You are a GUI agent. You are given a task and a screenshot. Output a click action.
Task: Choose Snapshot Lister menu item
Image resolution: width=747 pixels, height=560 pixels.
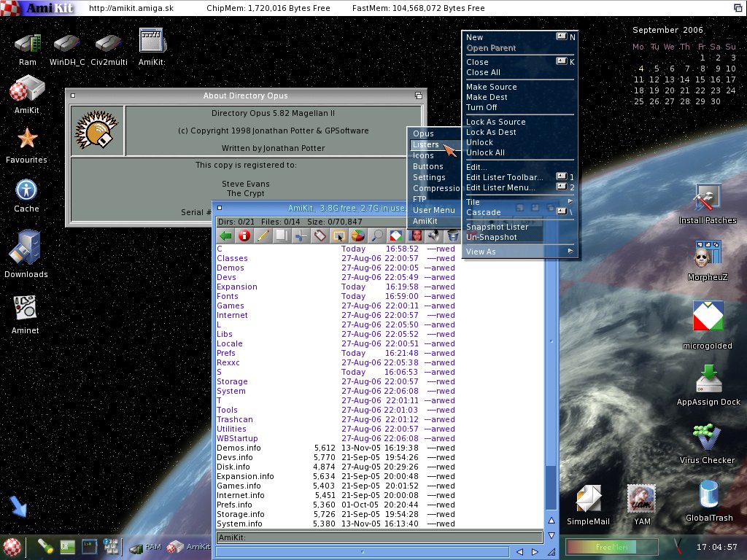pyautogui.click(x=519, y=227)
